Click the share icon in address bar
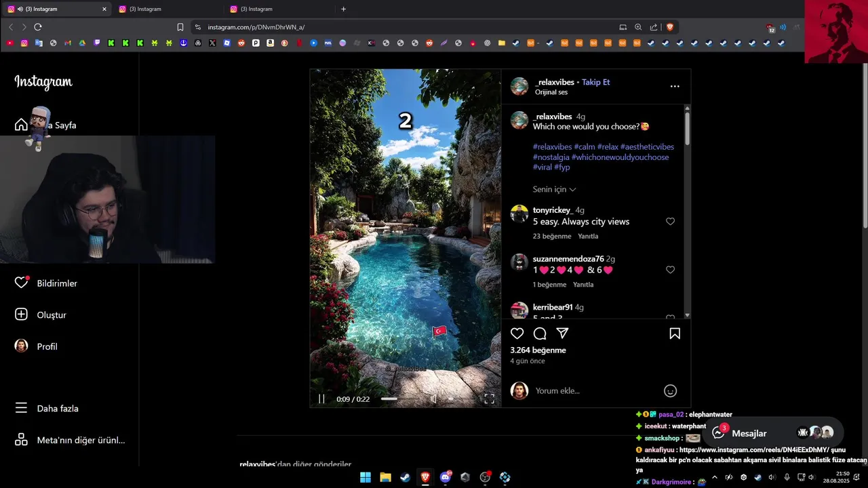 pyautogui.click(x=654, y=27)
